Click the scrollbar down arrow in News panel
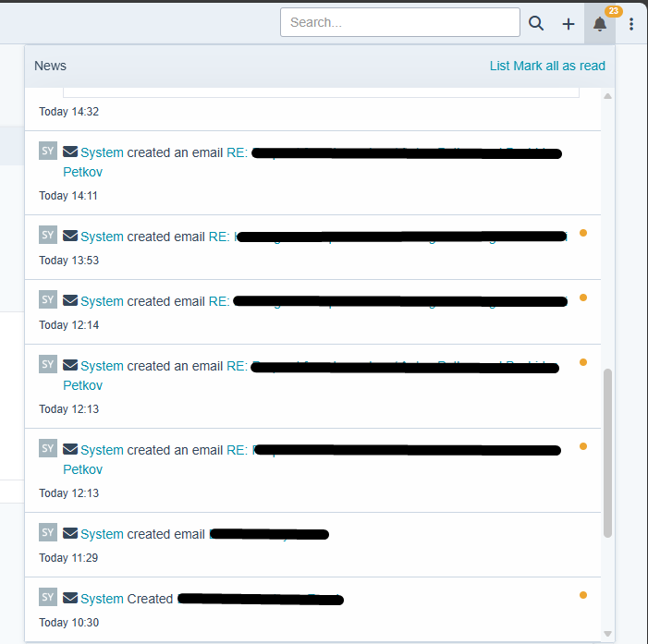 [x=607, y=634]
